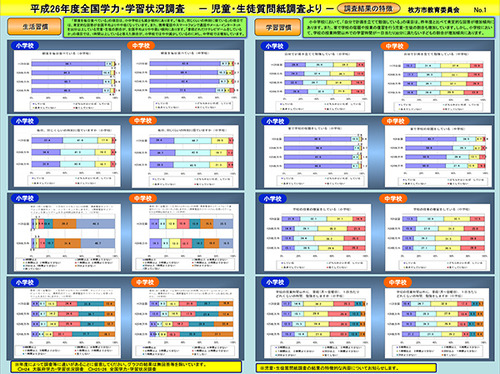This screenshot has height=374, width=500.
Task: Open the 小学校 two-bar chart with large orange segments
Action: [x=67, y=237]
